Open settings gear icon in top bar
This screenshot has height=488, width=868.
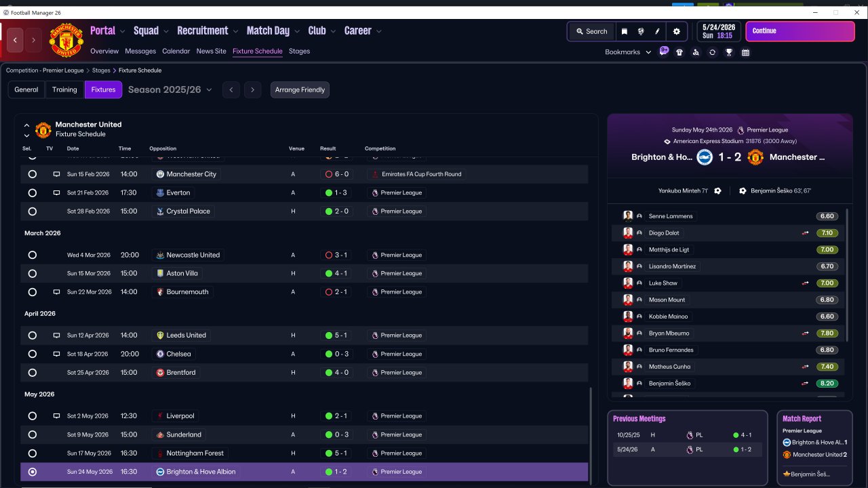(676, 31)
